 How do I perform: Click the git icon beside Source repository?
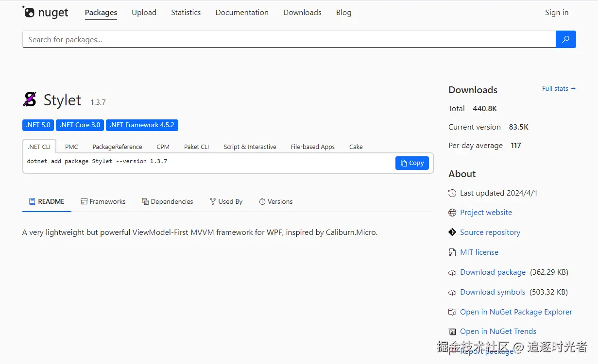[x=452, y=232]
